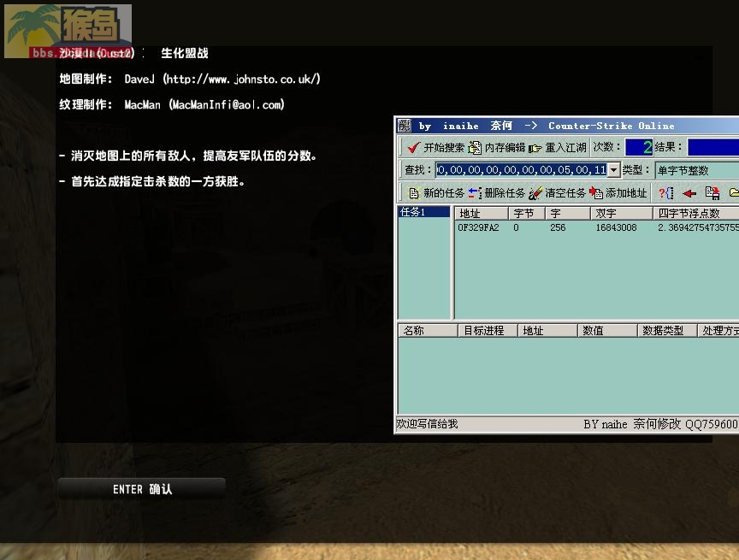Click the lower list 地址 column header
Viewport: 739px width, 560px height.
tap(547, 331)
